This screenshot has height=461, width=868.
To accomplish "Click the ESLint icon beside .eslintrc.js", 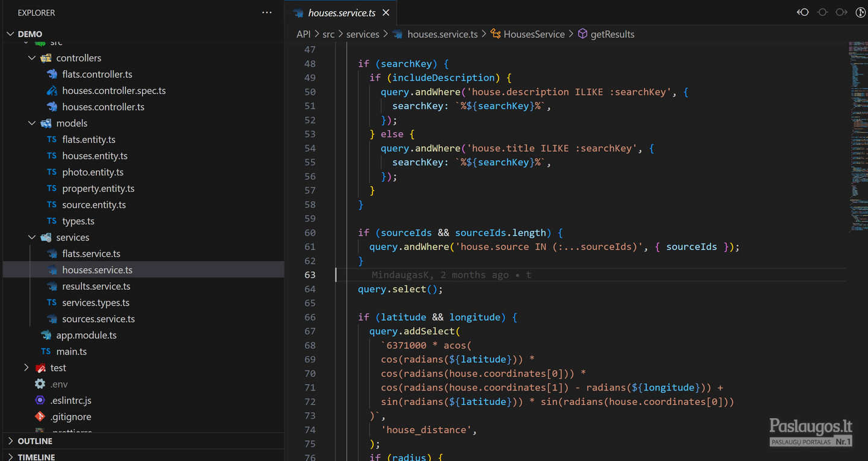I will tap(40, 400).
